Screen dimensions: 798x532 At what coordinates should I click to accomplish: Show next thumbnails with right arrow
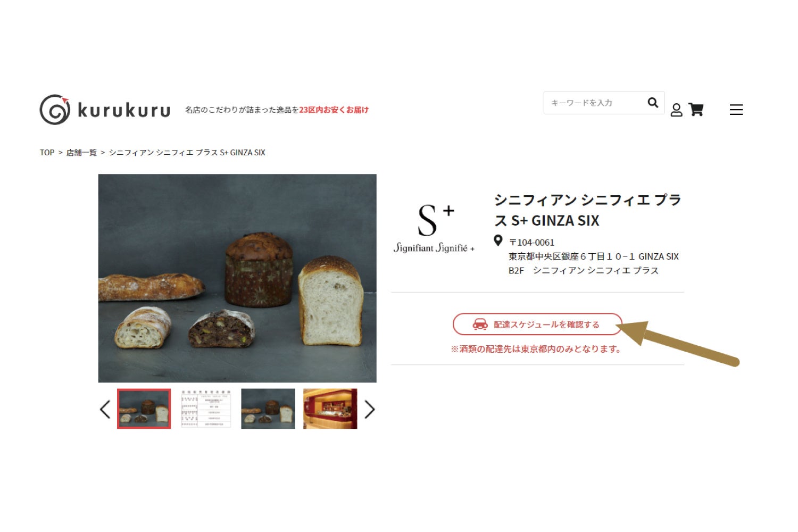(370, 409)
